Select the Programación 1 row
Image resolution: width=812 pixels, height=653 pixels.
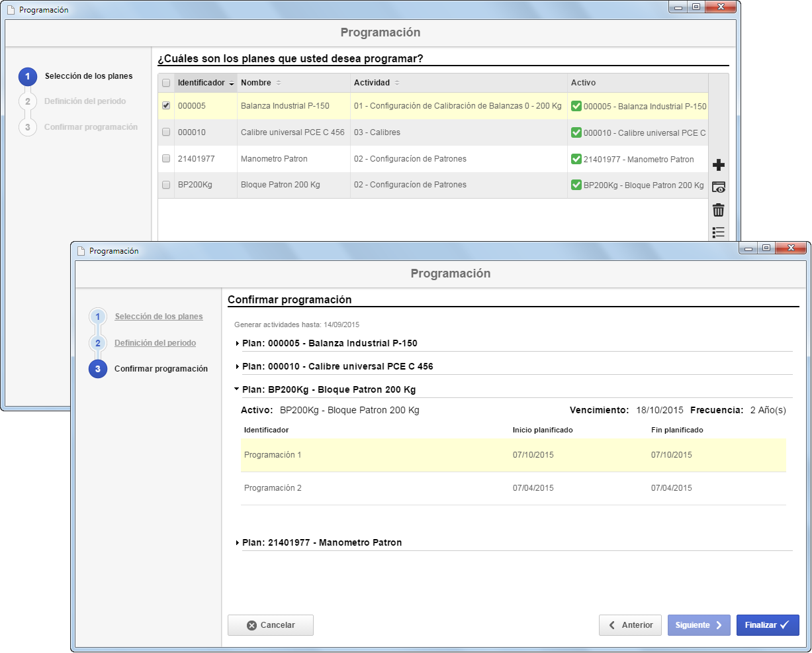pyautogui.click(x=514, y=455)
